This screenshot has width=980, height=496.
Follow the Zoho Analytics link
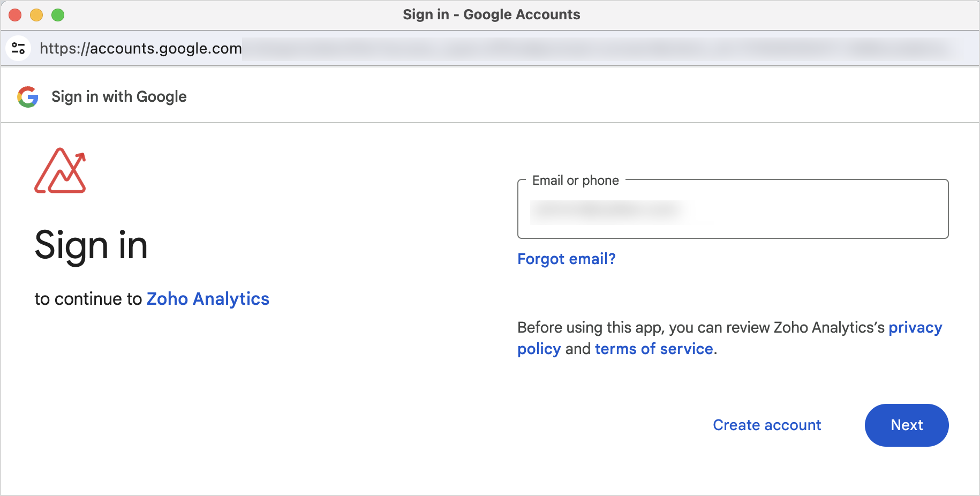tap(208, 299)
